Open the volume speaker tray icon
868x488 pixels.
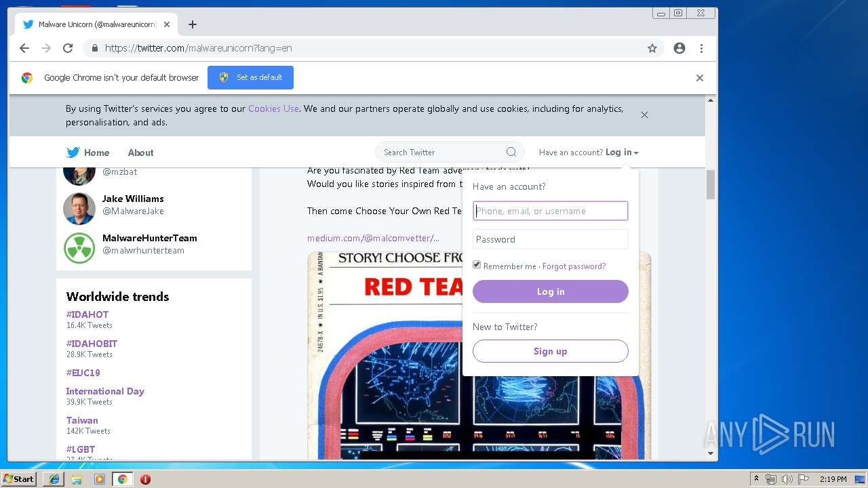click(787, 479)
